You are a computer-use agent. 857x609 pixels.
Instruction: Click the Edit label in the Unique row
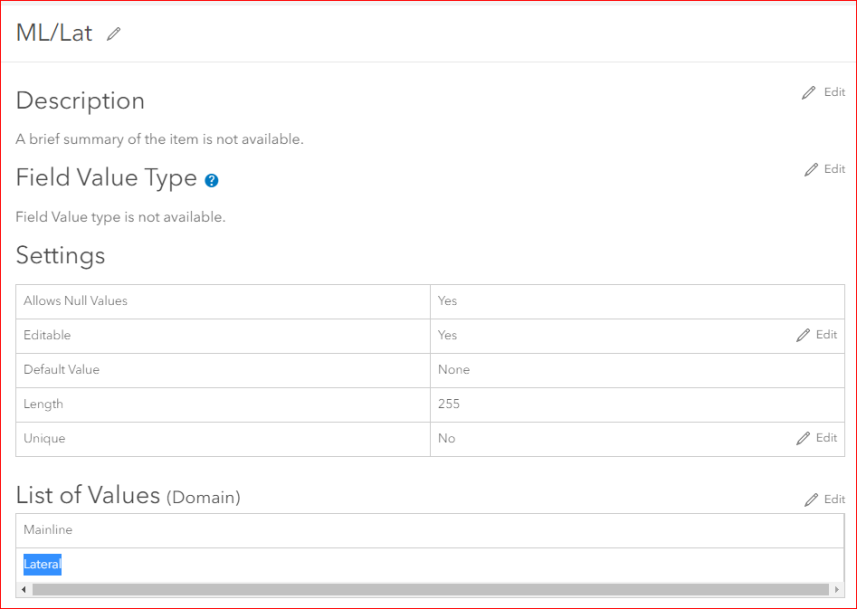826,438
